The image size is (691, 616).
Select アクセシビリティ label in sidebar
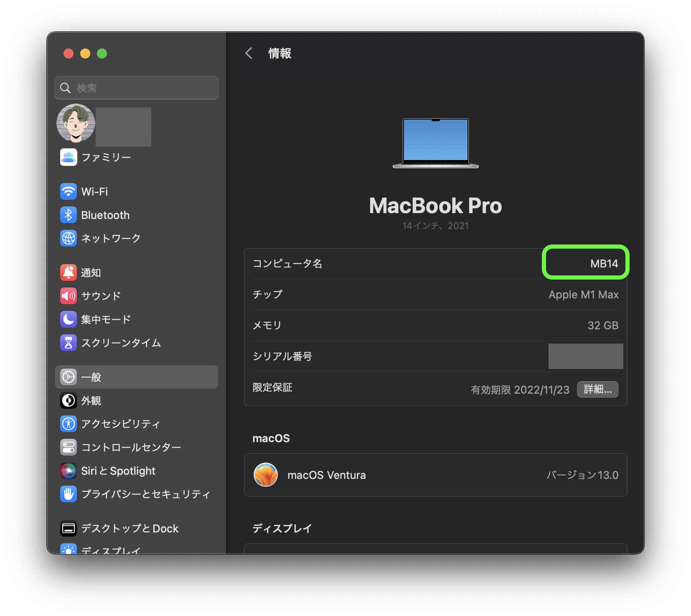tap(121, 424)
